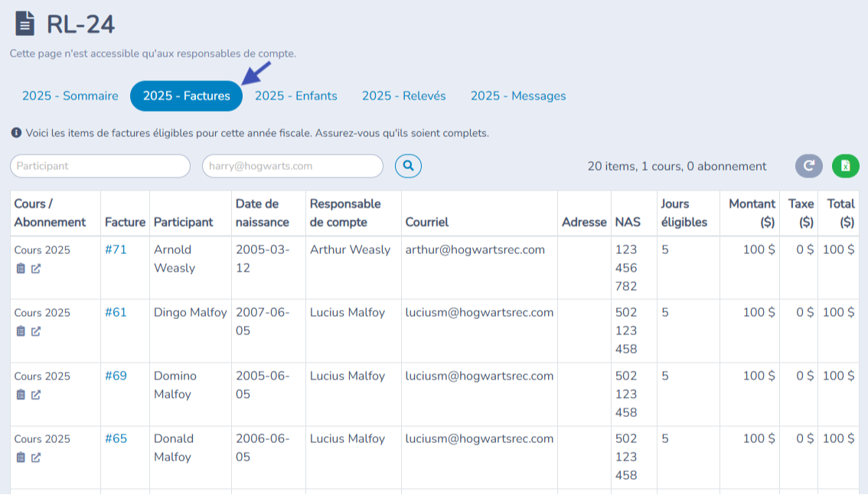
Task: Click the magnifying glass search button
Action: click(408, 165)
